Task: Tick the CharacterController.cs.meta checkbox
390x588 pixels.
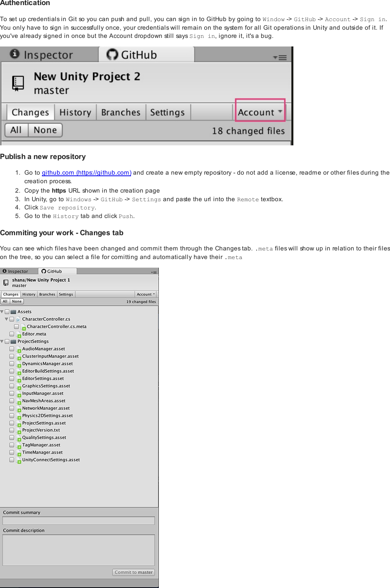Action: [x=16, y=327]
